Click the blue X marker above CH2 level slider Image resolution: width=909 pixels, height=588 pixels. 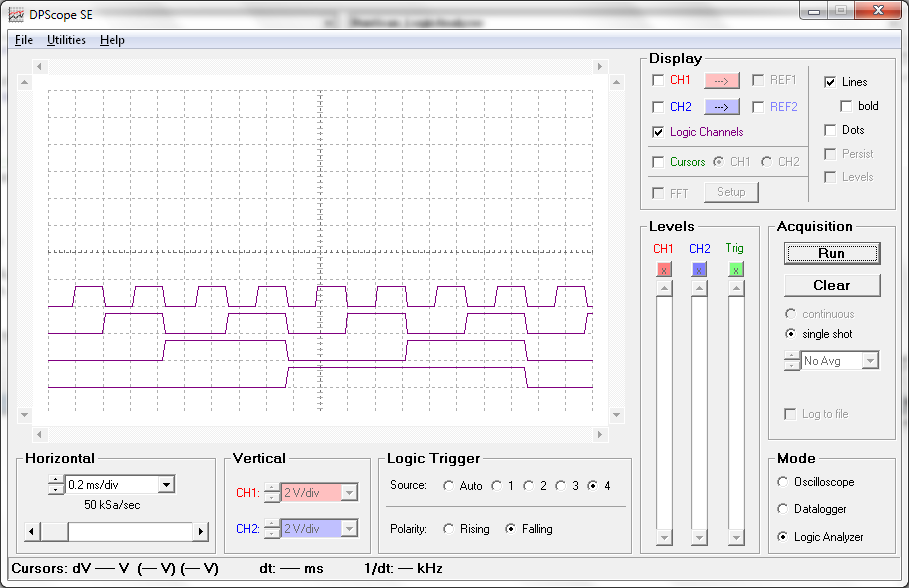(x=699, y=269)
